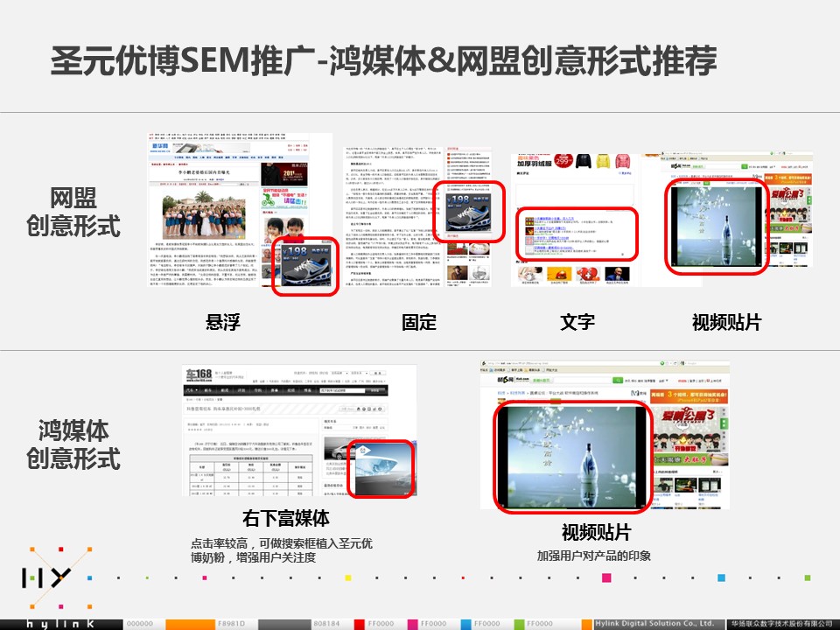
Task: Click the floating sneaker ad in first screenshot
Action: coord(304,263)
